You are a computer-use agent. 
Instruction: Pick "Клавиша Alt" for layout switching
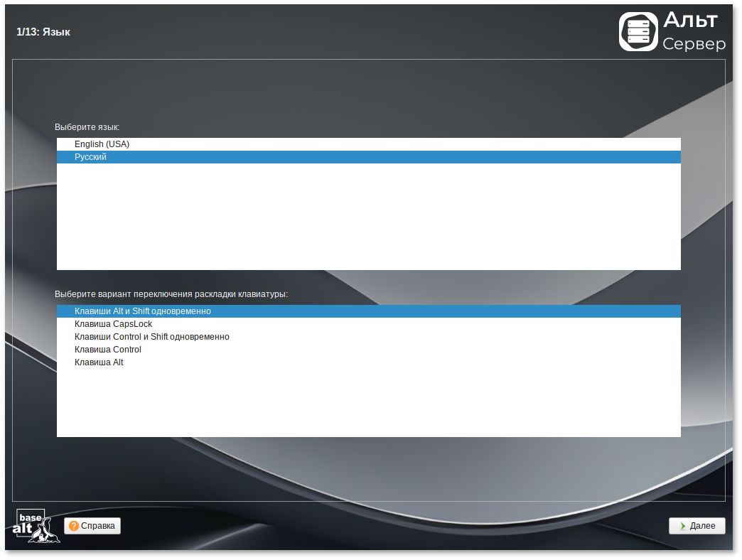(x=99, y=362)
